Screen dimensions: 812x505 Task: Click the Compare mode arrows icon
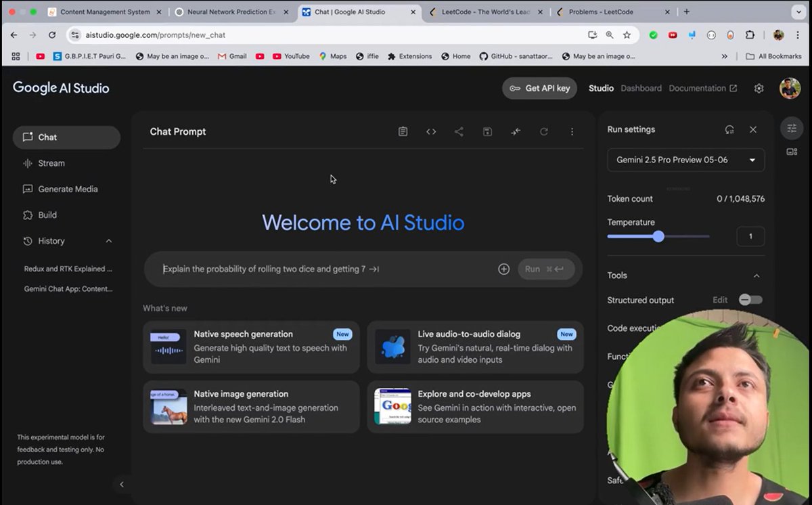pyautogui.click(x=516, y=131)
